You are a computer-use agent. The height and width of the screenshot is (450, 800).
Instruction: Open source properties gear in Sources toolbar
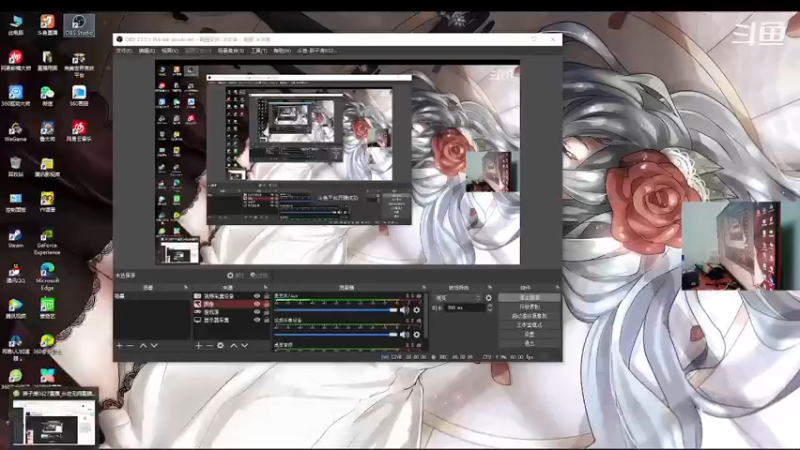point(220,345)
